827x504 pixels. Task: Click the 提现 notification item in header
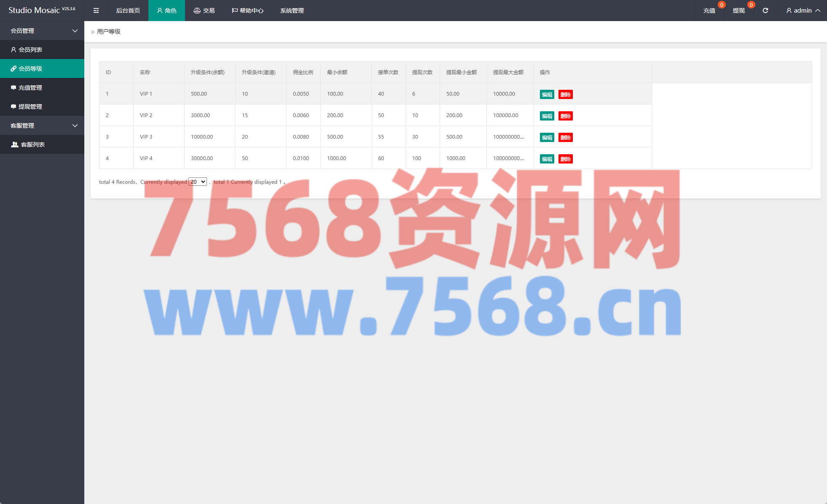coord(738,11)
